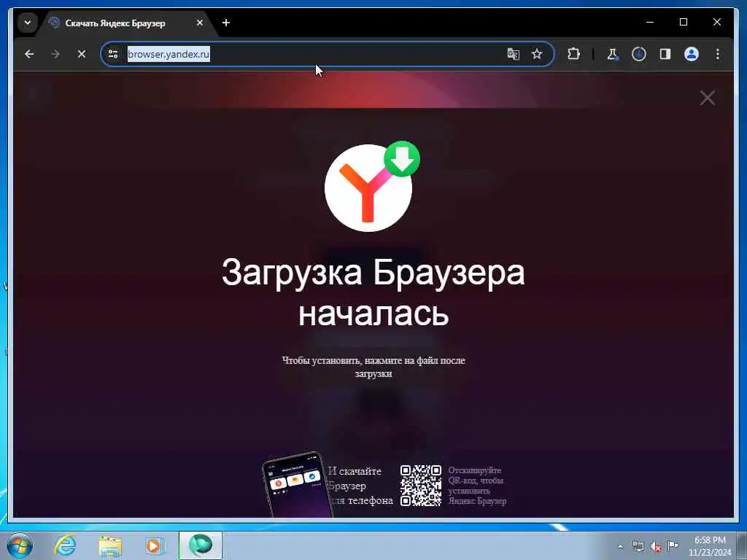747x560 pixels.
Task: Expand the tab search dropdown arrow
Action: coord(28,23)
